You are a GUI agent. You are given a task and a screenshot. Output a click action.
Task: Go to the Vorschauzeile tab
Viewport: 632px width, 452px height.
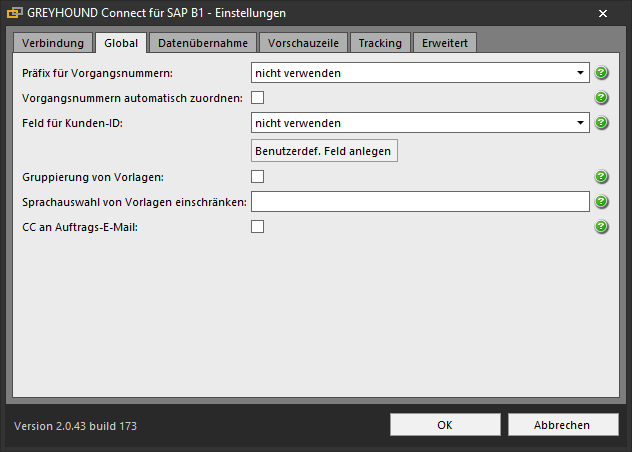[303, 43]
